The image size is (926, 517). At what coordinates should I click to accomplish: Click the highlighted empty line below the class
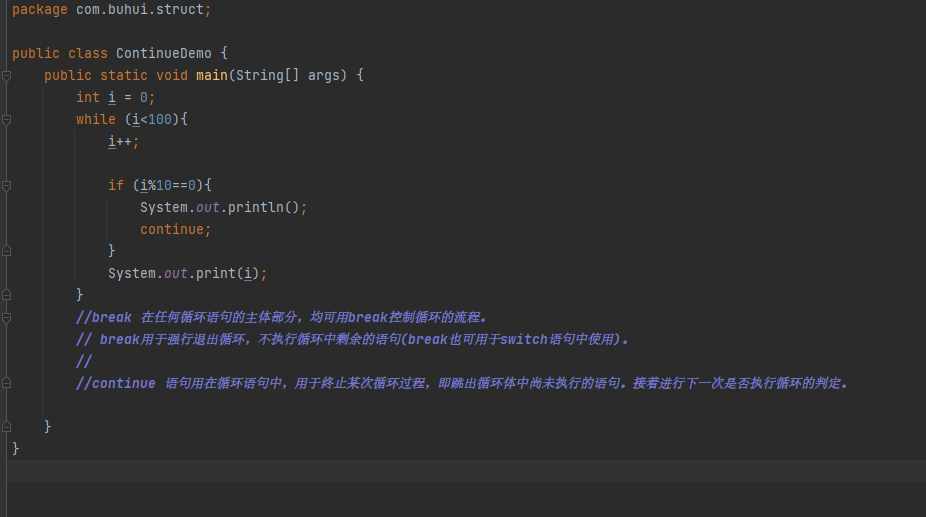[460, 471]
